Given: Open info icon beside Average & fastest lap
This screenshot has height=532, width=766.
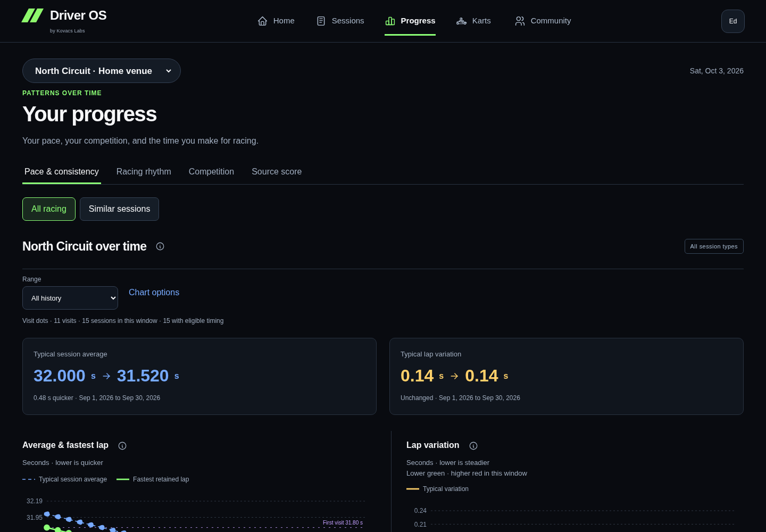Looking at the screenshot, I should (x=122, y=446).
